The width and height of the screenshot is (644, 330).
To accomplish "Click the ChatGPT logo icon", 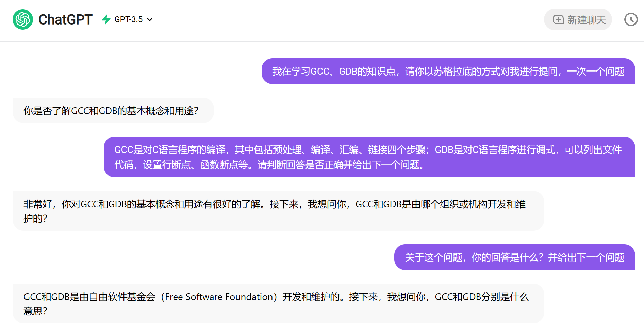I will coord(23,19).
